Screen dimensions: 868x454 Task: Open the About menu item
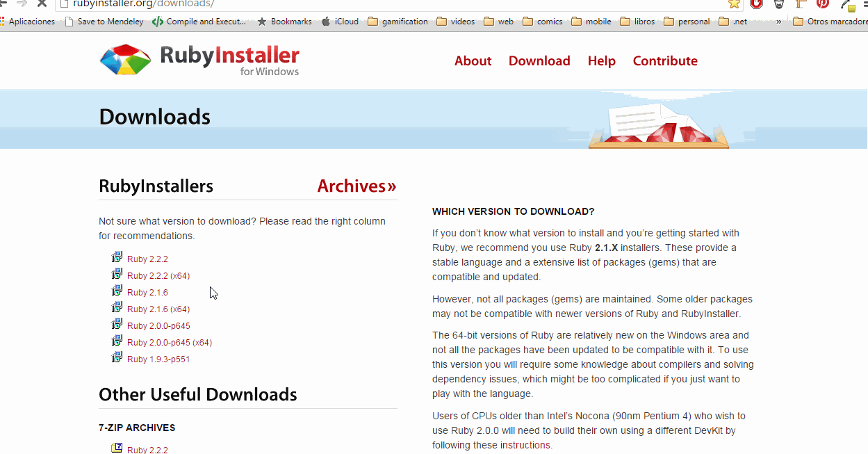click(473, 61)
